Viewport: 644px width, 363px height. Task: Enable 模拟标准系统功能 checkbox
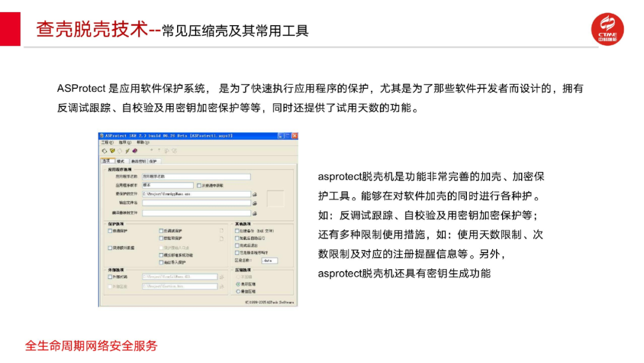point(161,256)
